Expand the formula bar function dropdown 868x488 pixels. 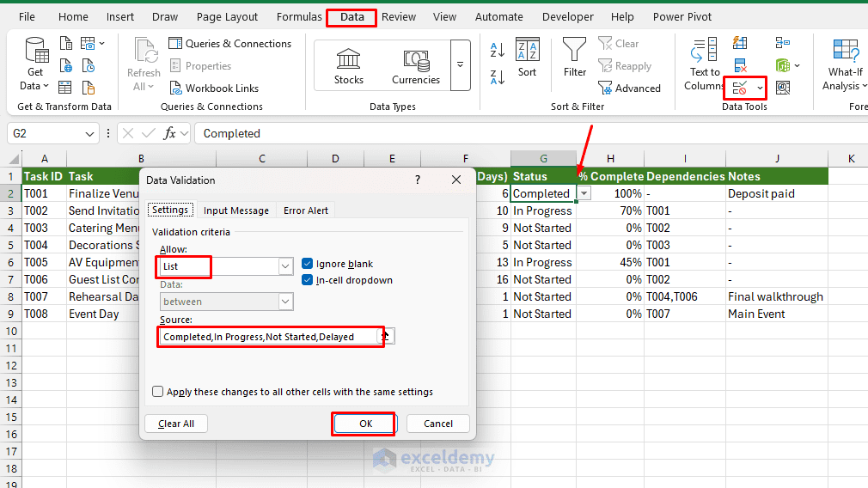pos(184,133)
